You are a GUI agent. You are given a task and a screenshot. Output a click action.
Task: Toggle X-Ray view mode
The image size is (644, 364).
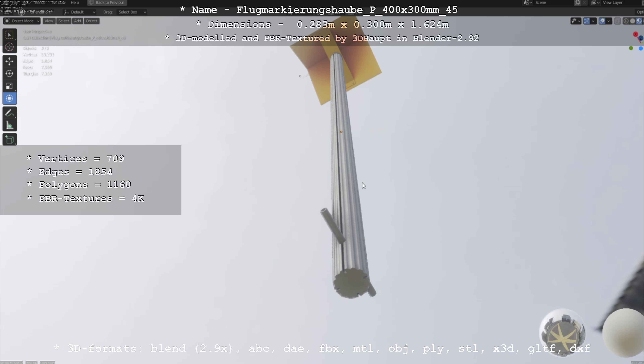[x=617, y=21]
